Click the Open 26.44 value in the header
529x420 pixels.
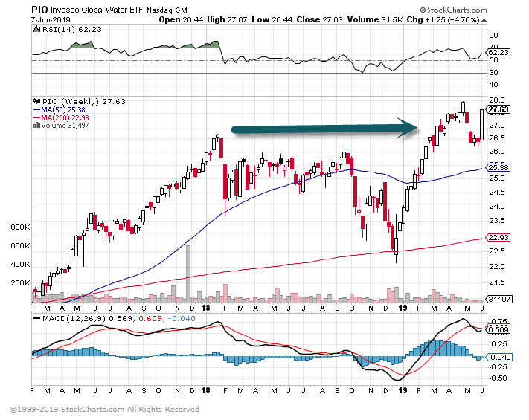click(181, 19)
